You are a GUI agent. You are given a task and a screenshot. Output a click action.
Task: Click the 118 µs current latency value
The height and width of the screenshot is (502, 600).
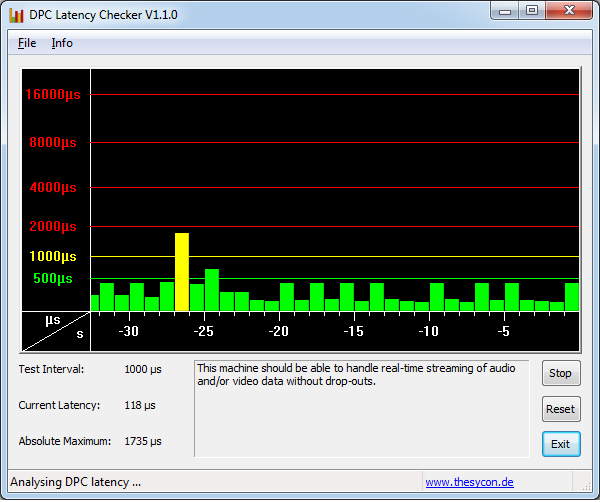click(x=140, y=406)
